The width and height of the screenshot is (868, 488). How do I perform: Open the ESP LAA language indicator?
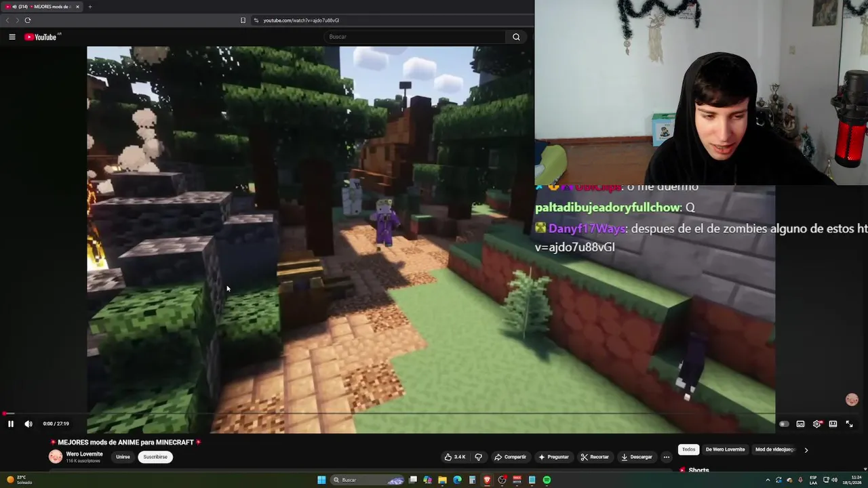(813, 480)
